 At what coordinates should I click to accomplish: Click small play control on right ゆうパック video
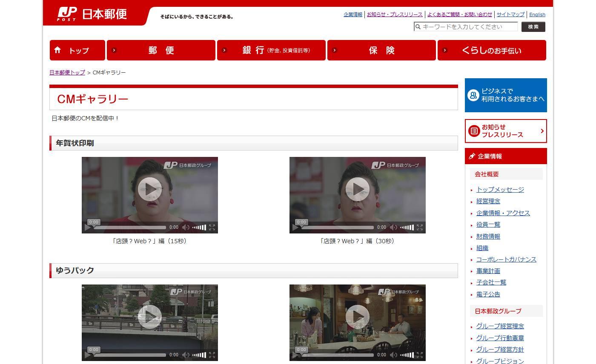click(295, 355)
